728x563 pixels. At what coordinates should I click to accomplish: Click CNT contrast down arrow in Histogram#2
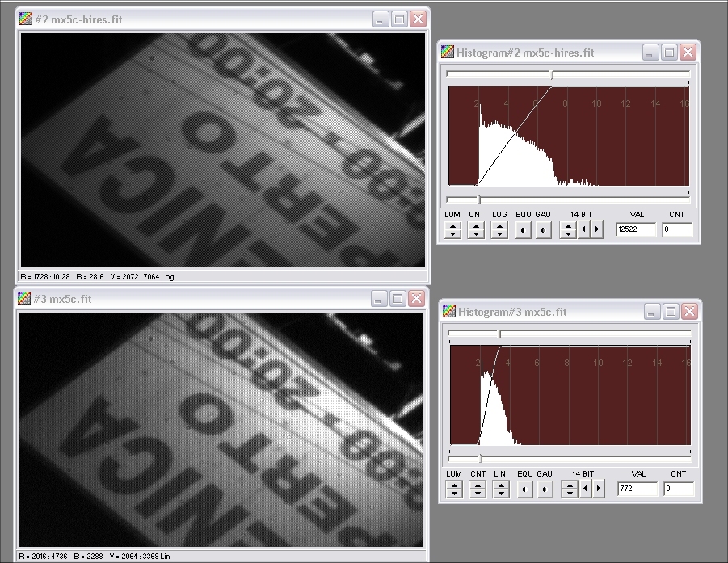point(477,234)
